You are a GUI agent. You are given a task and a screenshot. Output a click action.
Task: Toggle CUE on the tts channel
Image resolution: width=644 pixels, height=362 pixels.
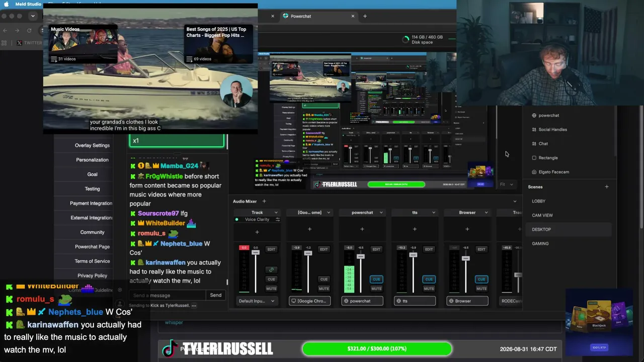coord(429,279)
